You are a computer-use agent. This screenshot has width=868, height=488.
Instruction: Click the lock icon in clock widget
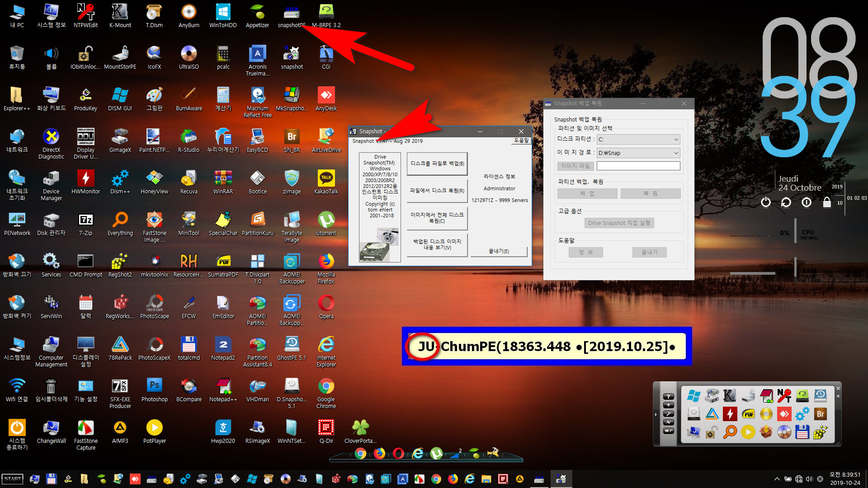[827, 202]
